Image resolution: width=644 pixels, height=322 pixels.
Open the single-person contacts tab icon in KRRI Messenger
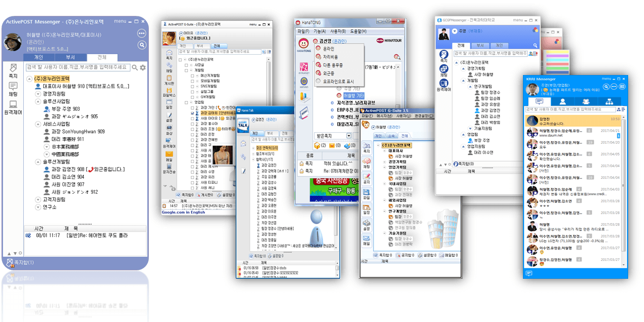pyautogui.click(x=563, y=101)
